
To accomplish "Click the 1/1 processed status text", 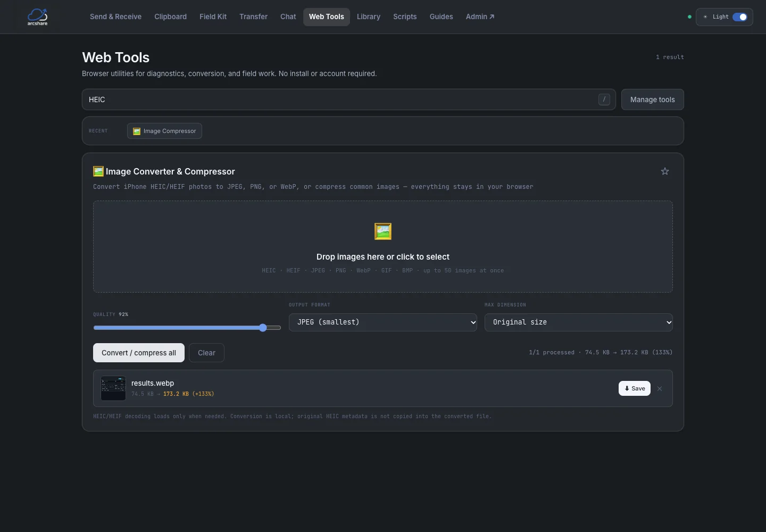I will pyautogui.click(x=601, y=353).
